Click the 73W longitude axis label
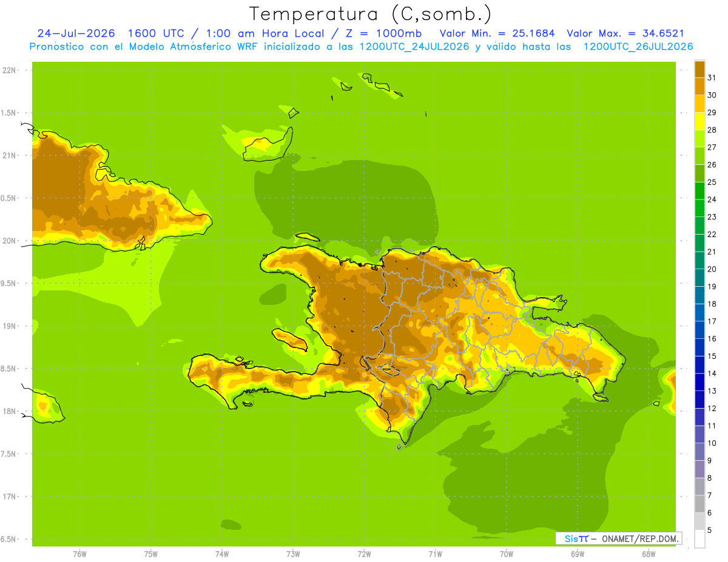Screen dimensions: 728x562 coord(293,554)
